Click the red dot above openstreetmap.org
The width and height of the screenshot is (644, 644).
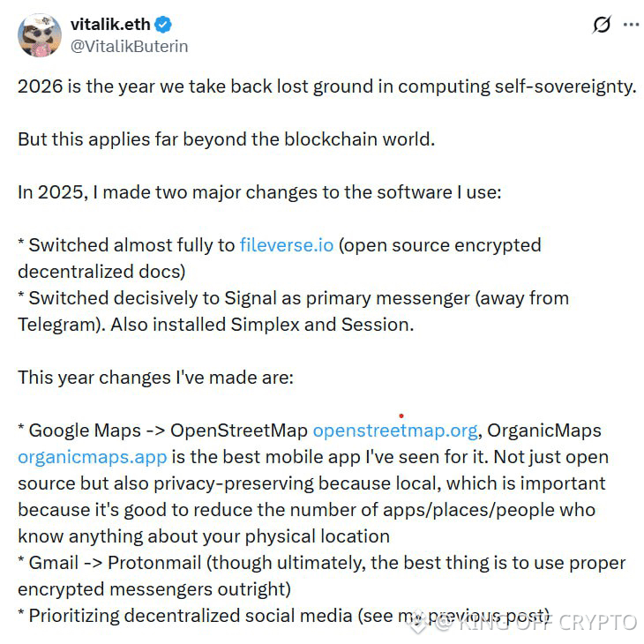(401, 415)
